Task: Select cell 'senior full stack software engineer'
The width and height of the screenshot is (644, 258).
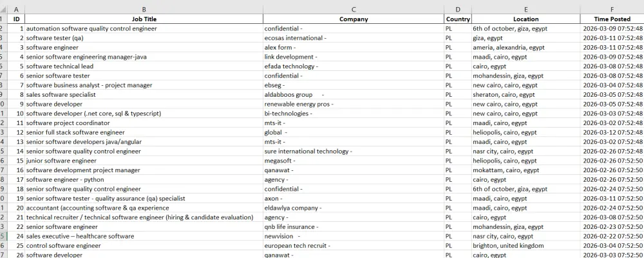Action: tap(144, 133)
